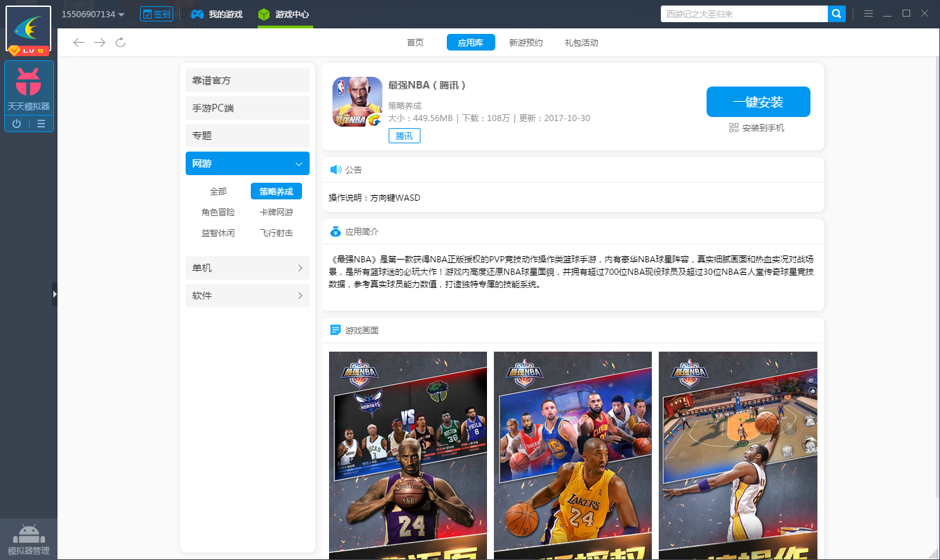
Task: Open the emulator list menu icon
Action: [x=42, y=124]
